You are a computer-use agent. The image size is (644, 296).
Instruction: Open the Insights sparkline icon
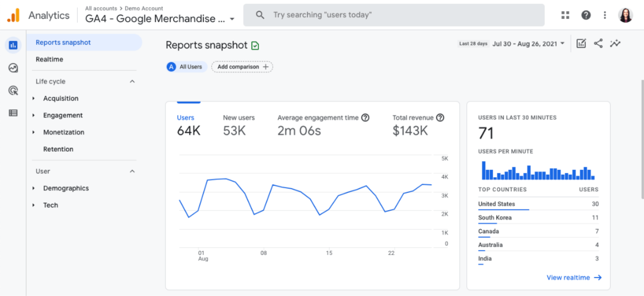(615, 43)
